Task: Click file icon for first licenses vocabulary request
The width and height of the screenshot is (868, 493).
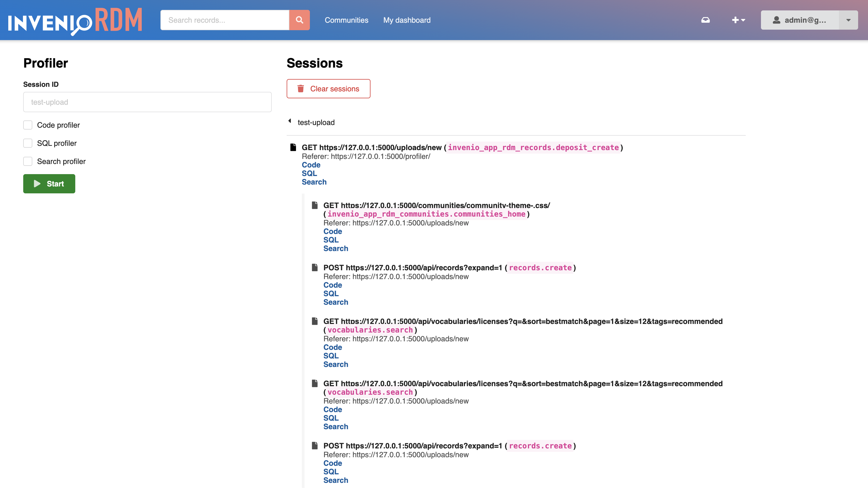Action: (x=315, y=321)
